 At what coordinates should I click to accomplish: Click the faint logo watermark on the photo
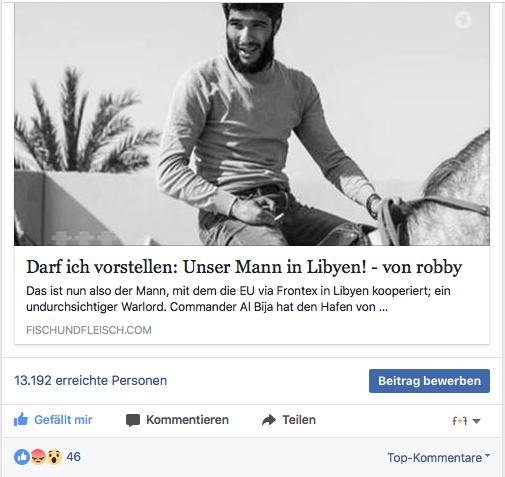(463, 19)
